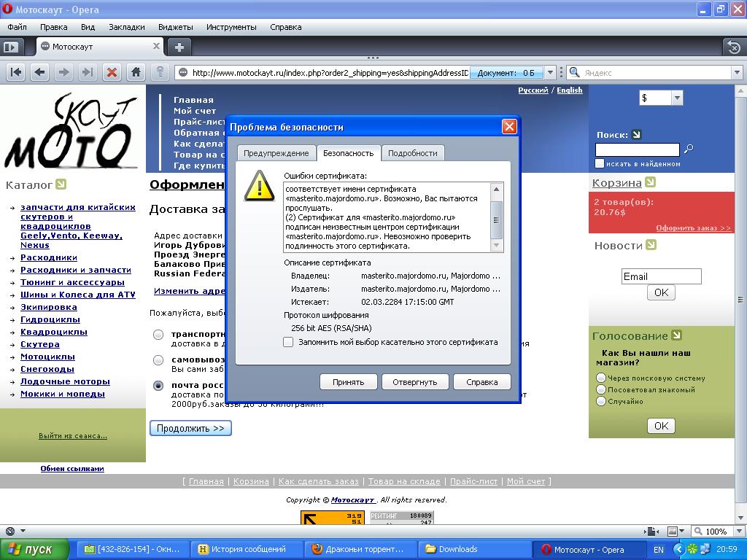Click the Rewind navigation icon
The width and height of the screenshot is (747, 560).
point(16,72)
